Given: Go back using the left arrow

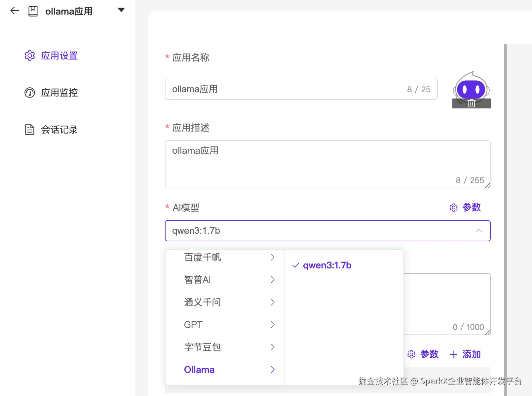Looking at the screenshot, I should (x=15, y=11).
